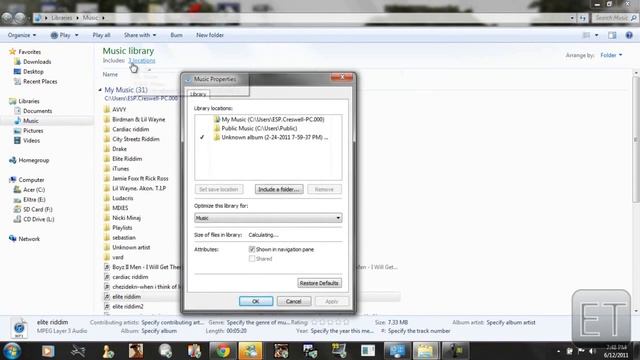Select the elite riddim2 file
This screenshot has width=640, height=360.
(128, 306)
